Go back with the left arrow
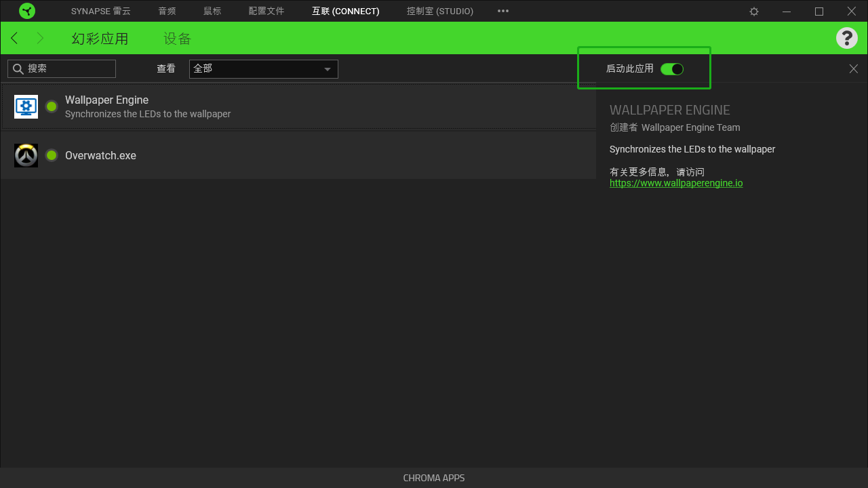 click(x=14, y=38)
